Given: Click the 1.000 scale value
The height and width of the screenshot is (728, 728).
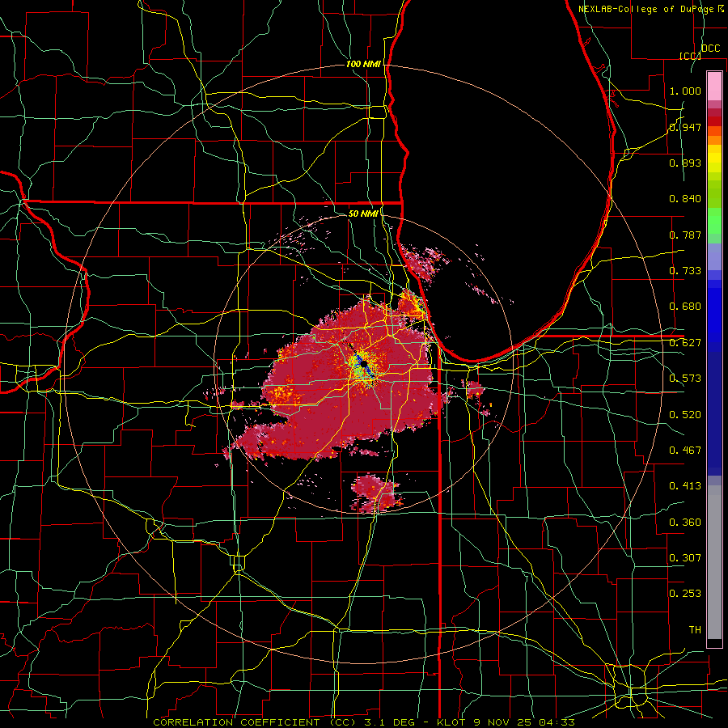Looking at the screenshot, I should click(685, 91).
